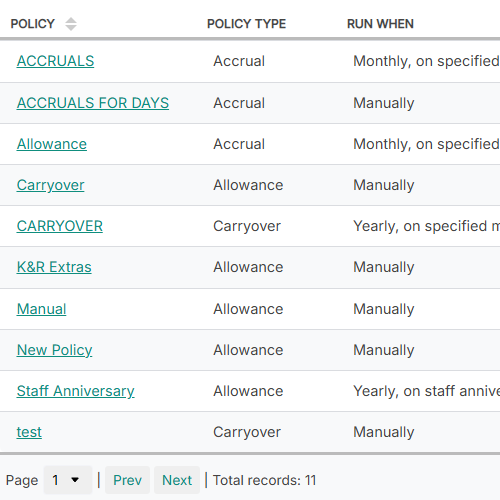Open the uppercase CARRYOVER policy link
500x500 pixels.
pyautogui.click(x=60, y=226)
